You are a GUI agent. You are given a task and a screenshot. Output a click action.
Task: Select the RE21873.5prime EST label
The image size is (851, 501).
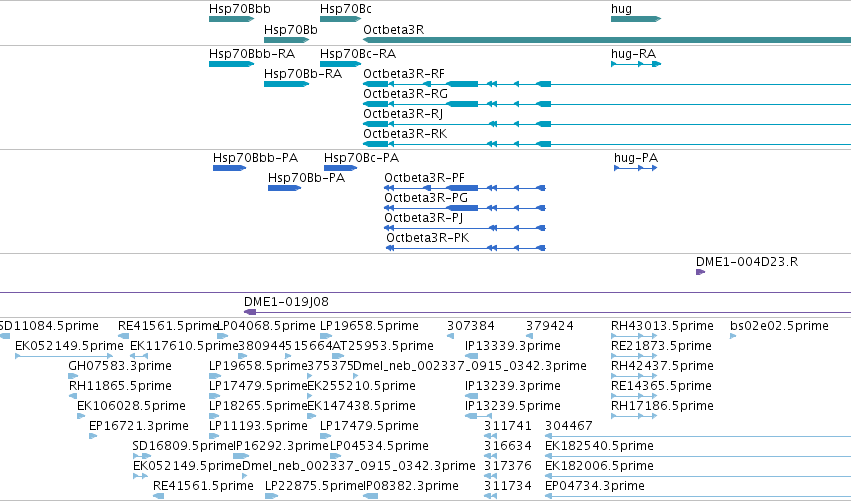pos(662,346)
